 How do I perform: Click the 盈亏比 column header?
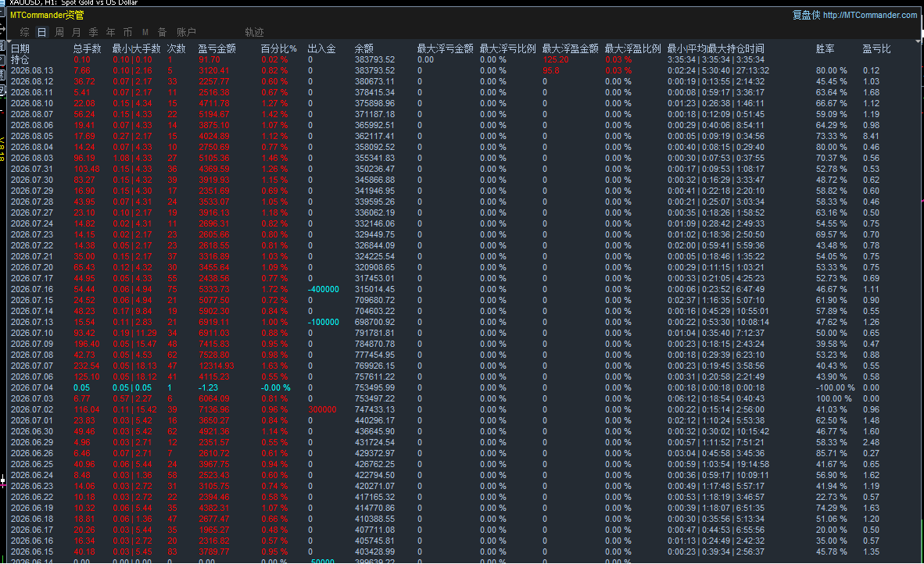point(876,49)
